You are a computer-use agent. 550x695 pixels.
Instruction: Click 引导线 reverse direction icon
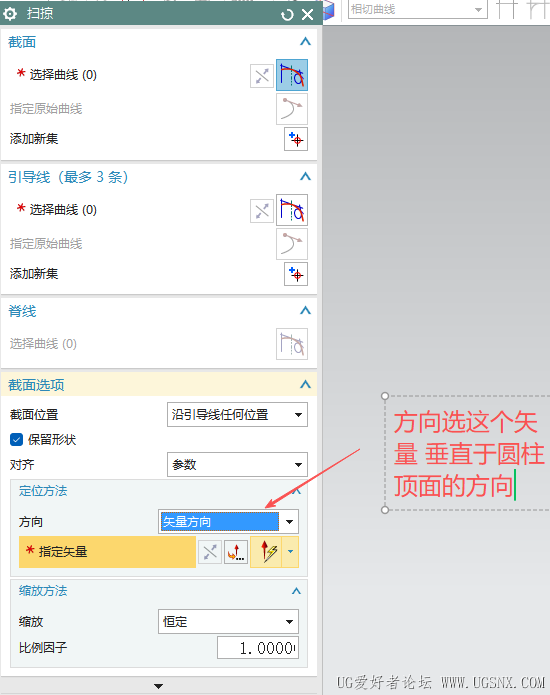[262, 211]
